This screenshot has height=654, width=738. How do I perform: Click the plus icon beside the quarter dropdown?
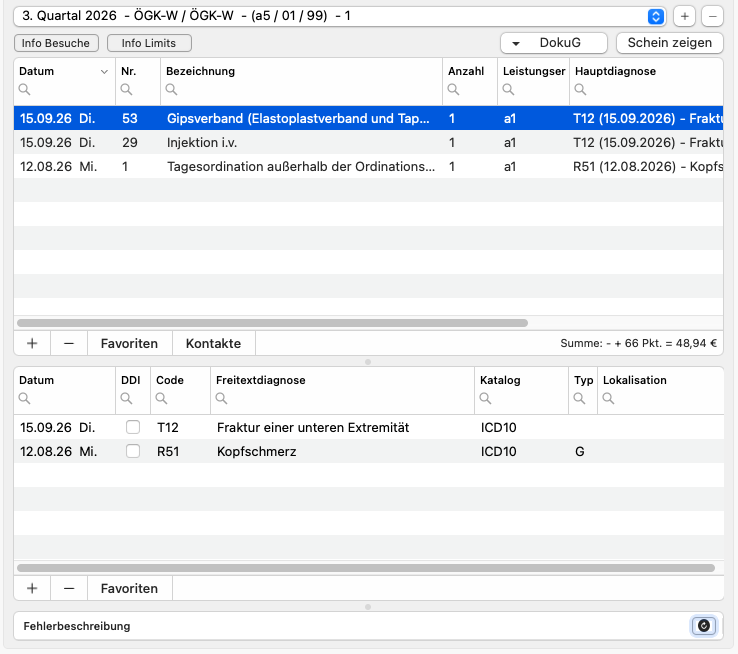(x=684, y=16)
